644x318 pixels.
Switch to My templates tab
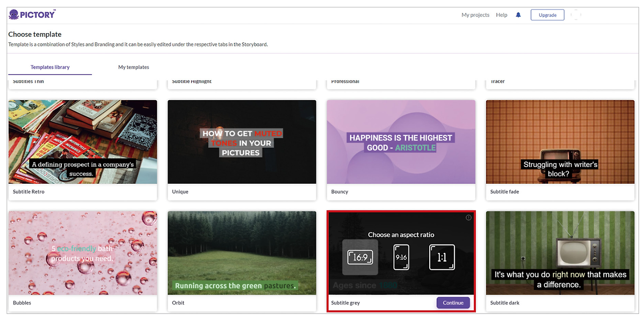(133, 67)
